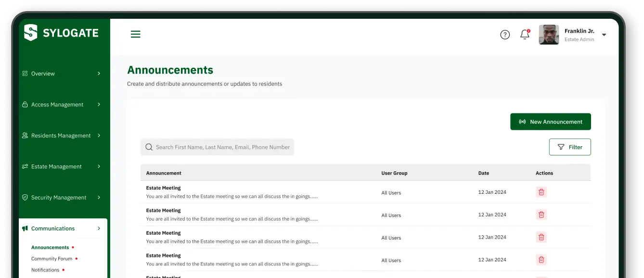Select the Notifications submenu link
The width and height of the screenshot is (644, 278).
[45, 270]
